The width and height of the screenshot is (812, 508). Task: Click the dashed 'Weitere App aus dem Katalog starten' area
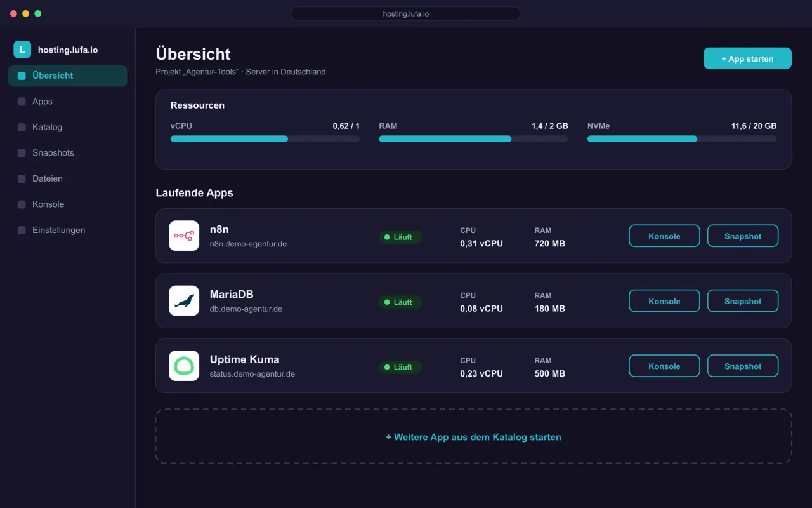(473, 437)
